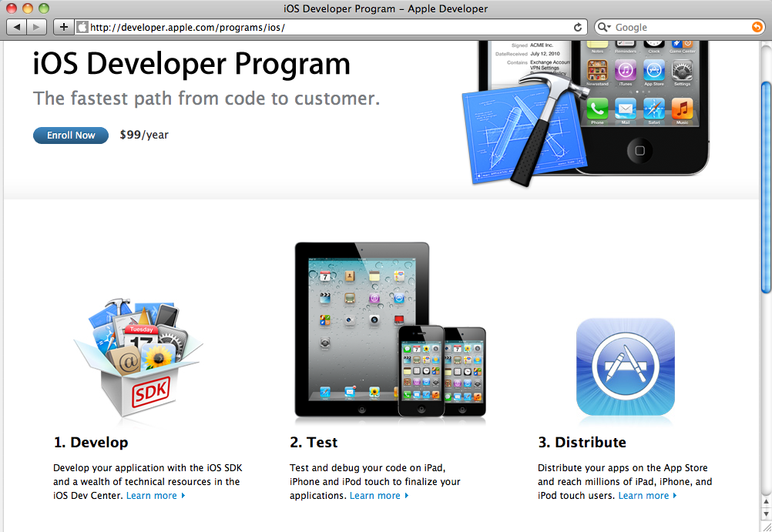Image resolution: width=772 pixels, height=532 pixels.
Task: Click the large blue App Store icon
Action: click(x=626, y=366)
